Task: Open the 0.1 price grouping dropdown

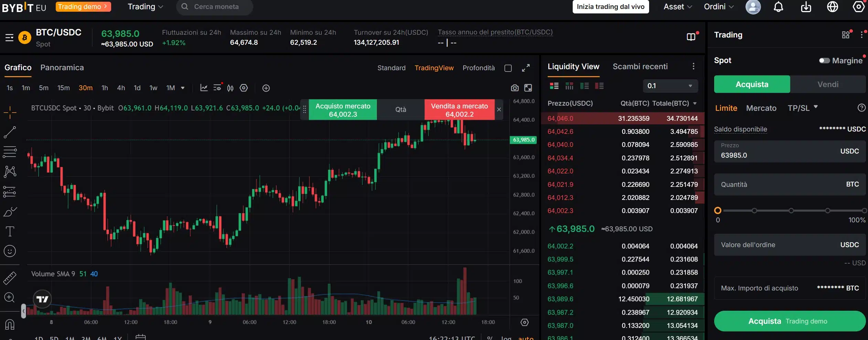Action: [670, 86]
